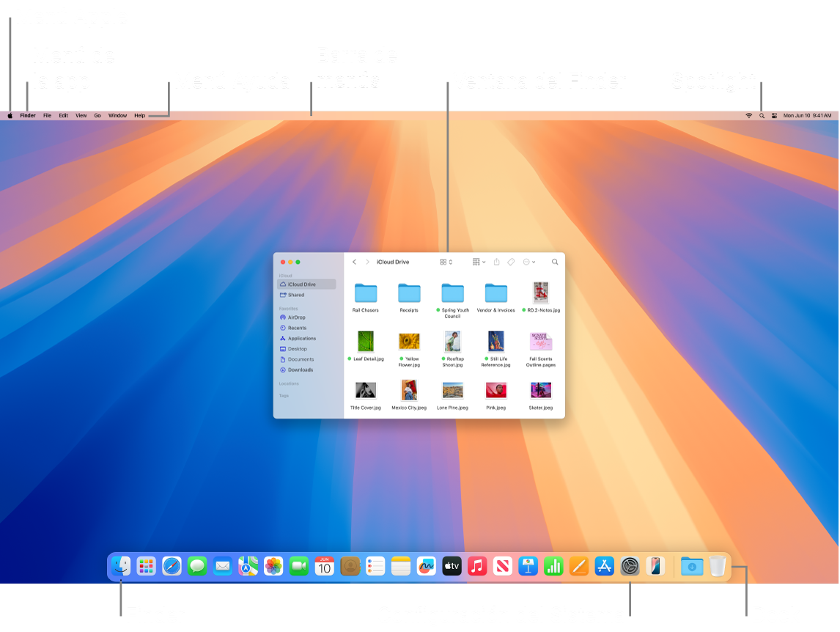Select Downloads in Finder sidebar
Viewport: 840px width, 632px height.
306,370
